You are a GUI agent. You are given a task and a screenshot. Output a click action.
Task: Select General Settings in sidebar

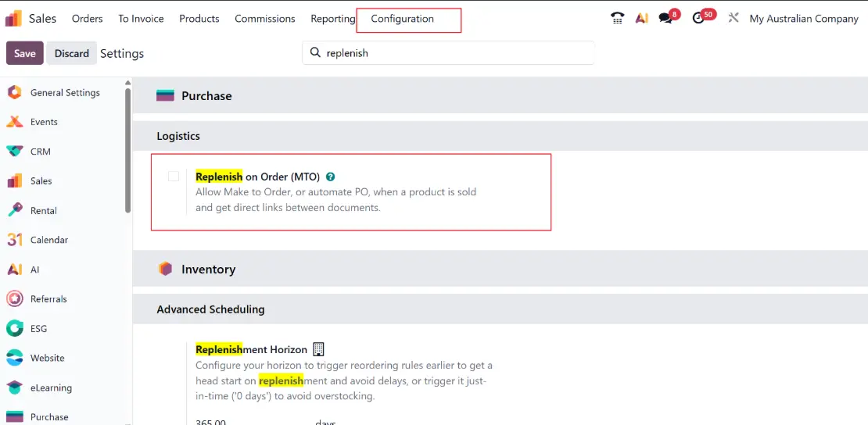click(x=66, y=92)
